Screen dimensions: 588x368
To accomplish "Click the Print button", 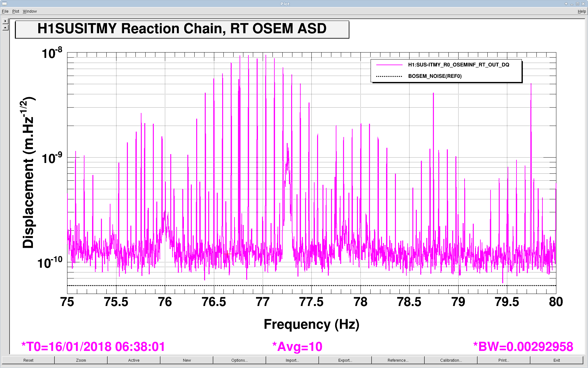I will (x=504, y=360).
